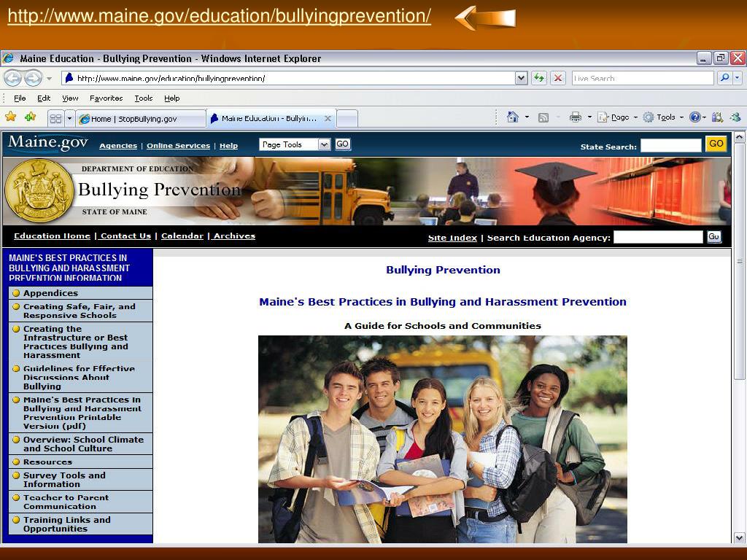The height and width of the screenshot is (560, 747).
Task: Click the Help link in Maine.gov header
Action: [228, 146]
